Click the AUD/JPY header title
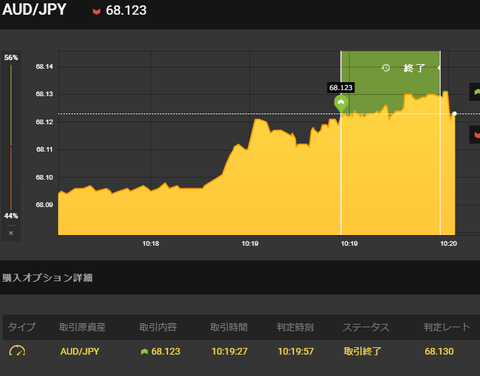 (x=34, y=9)
